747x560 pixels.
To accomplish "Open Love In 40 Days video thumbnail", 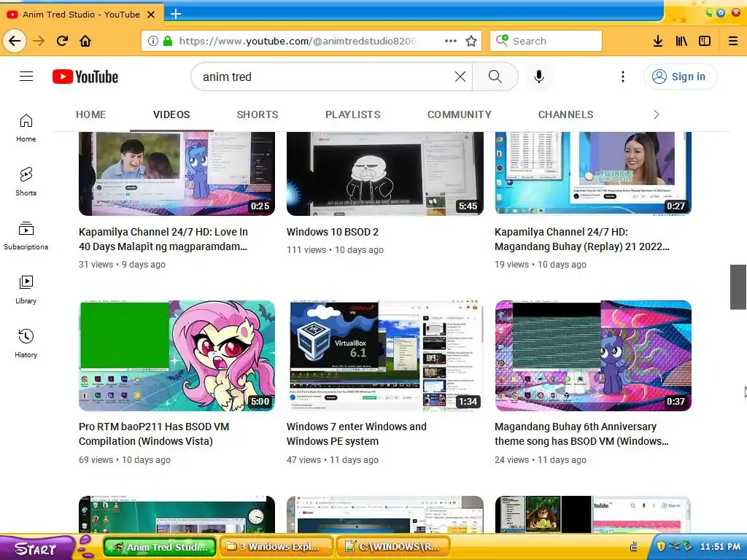I will click(177, 174).
